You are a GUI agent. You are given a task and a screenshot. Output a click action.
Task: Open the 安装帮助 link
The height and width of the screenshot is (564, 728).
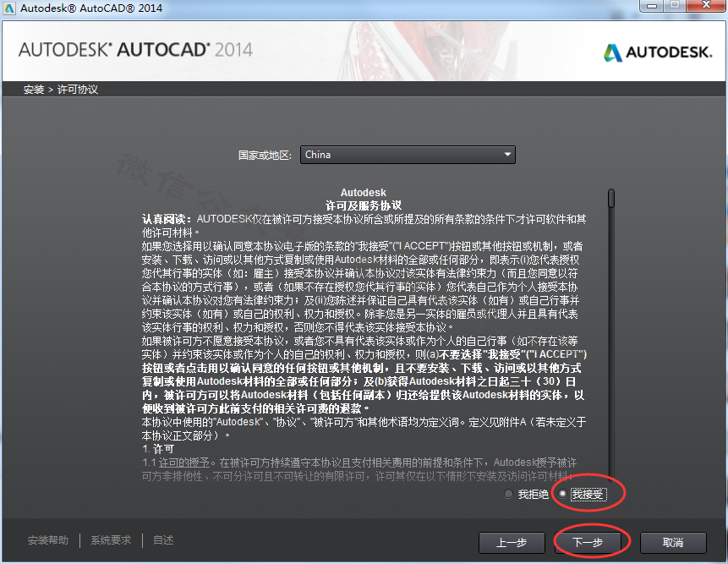tap(48, 540)
